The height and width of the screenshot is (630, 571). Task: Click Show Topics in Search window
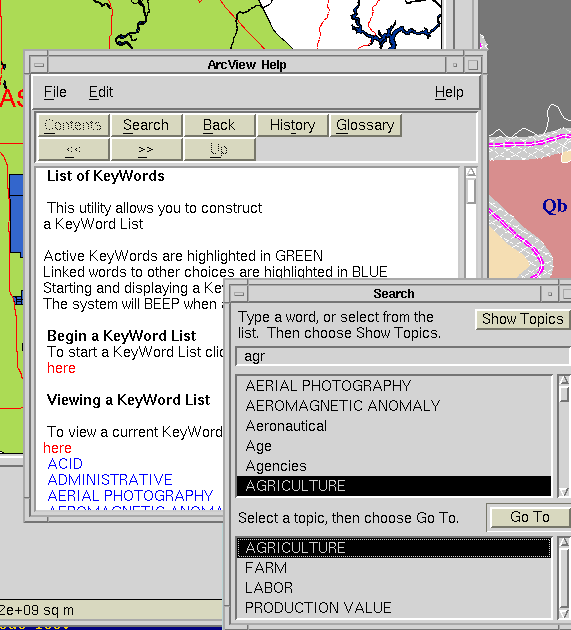[x=523, y=319]
